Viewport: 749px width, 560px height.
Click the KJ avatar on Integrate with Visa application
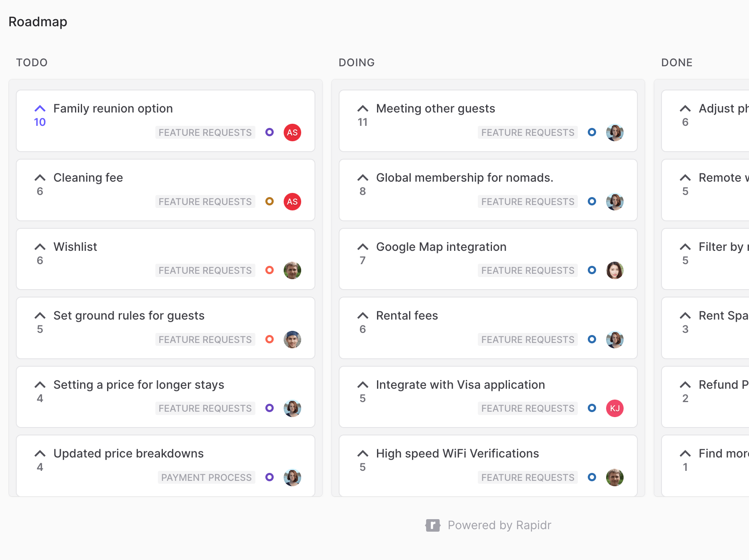coord(615,408)
